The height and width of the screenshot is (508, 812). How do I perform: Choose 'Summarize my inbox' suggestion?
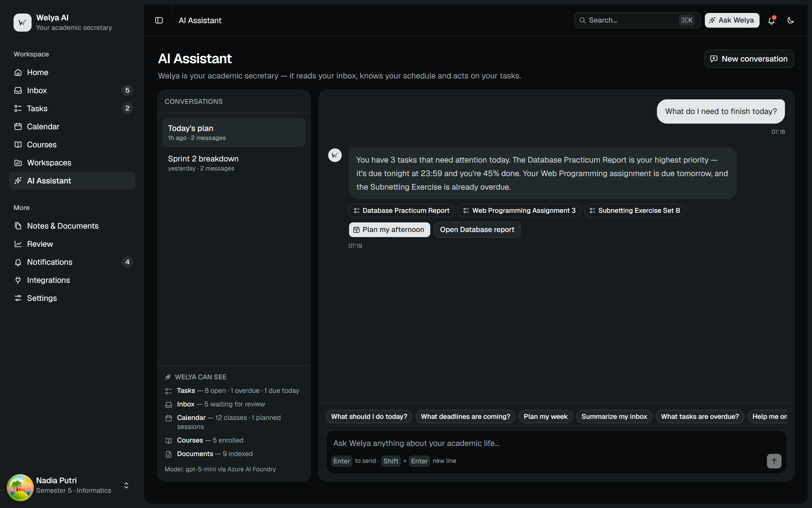[x=614, y=417]
